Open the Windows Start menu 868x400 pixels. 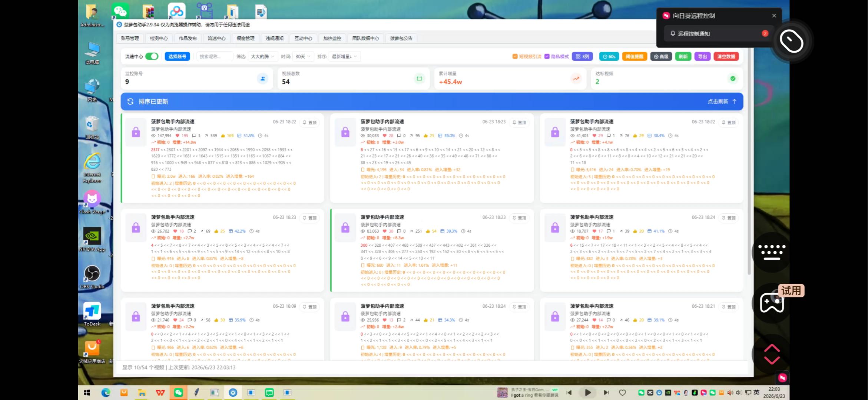[x=87, y=393]
